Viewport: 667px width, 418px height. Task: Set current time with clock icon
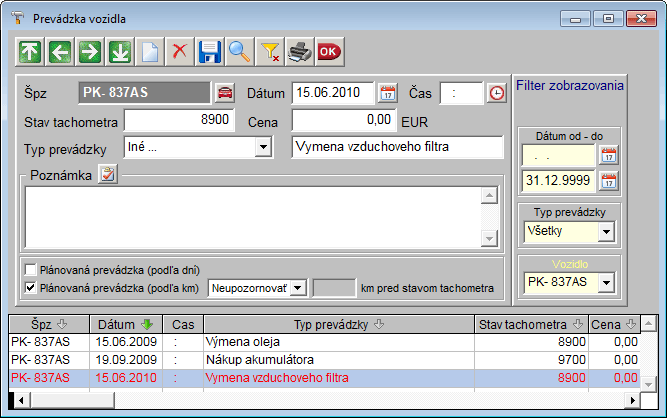(496, 93)
